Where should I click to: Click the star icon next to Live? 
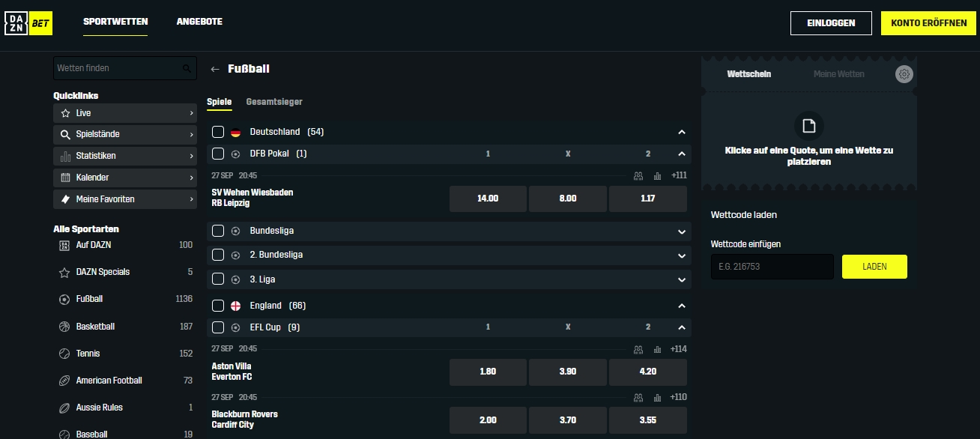65,113
